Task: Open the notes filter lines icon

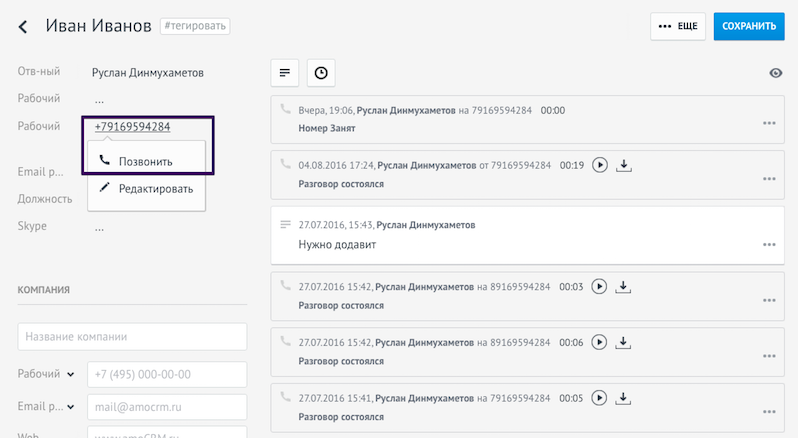Action: tap(285, 73)
